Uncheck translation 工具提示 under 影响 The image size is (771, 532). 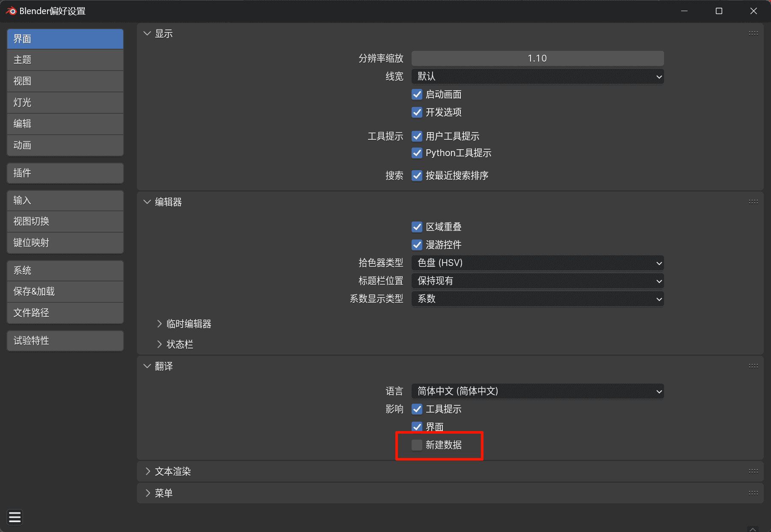417,409
